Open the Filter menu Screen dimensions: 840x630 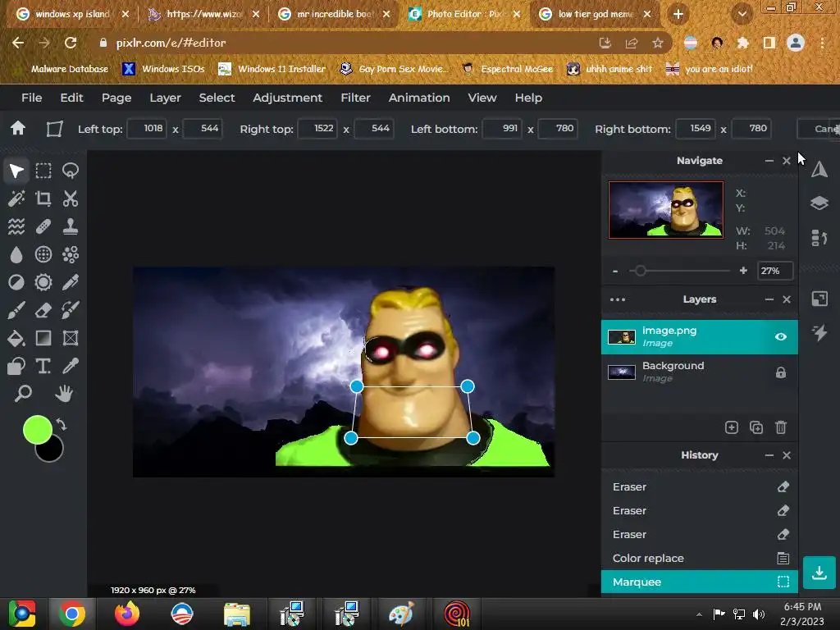click(355, 98)
